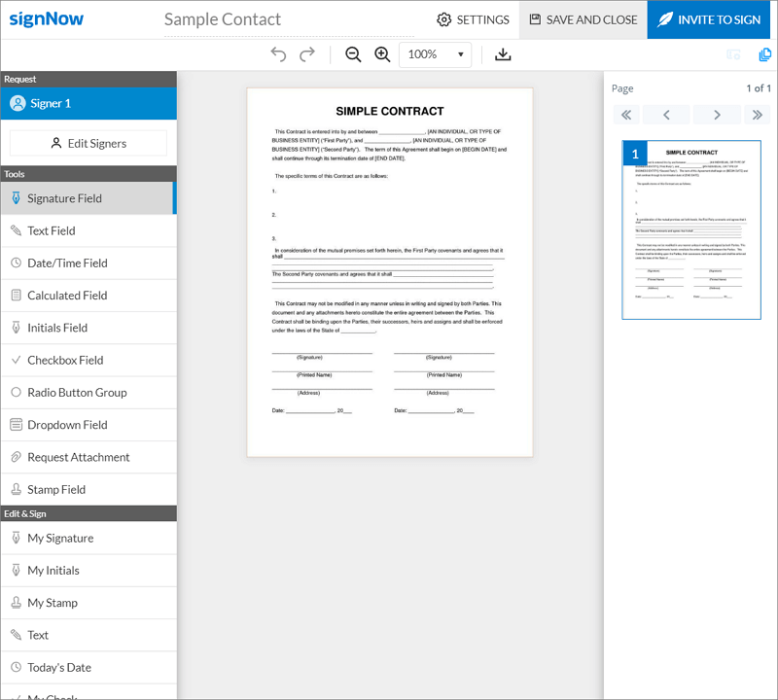Click the Dropdown Field icon
Image resolution: width=778 pixels, height=700 pixels.
pos(16,425)
